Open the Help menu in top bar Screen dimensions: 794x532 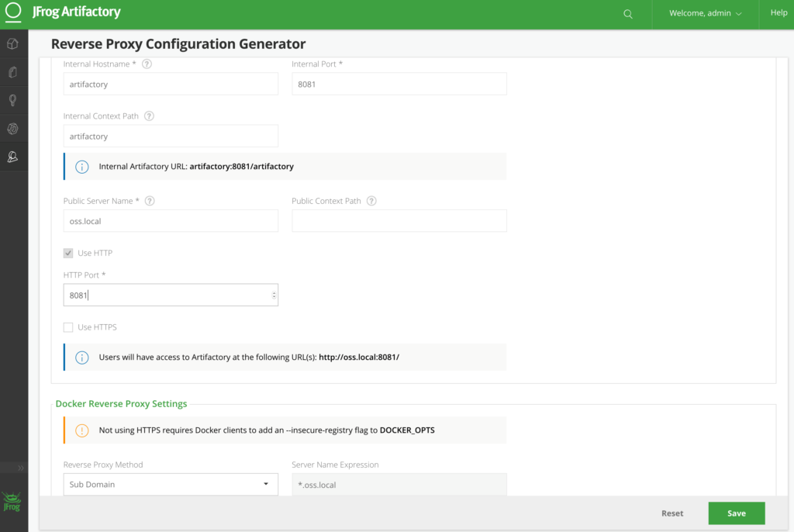point(778,13)
